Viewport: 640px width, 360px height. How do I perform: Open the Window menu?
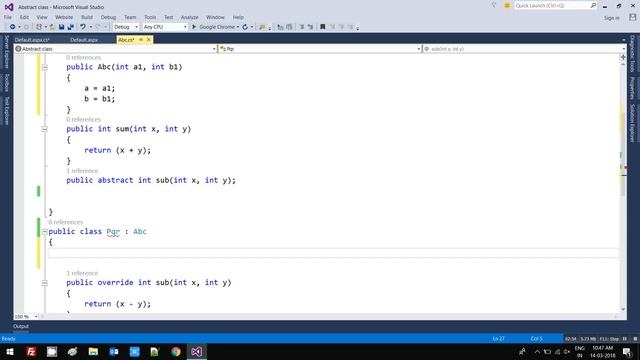215,17
